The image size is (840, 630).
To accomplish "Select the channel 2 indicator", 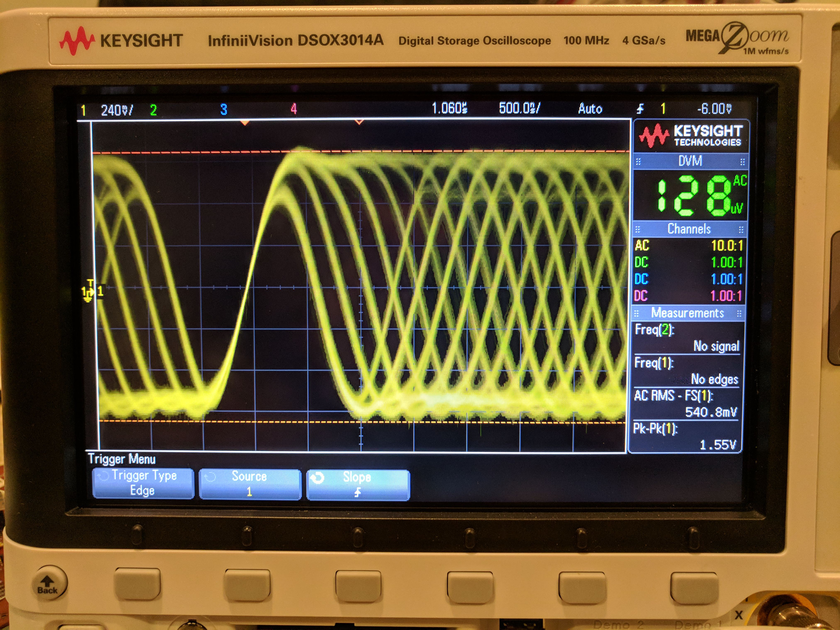I will 153,110.
